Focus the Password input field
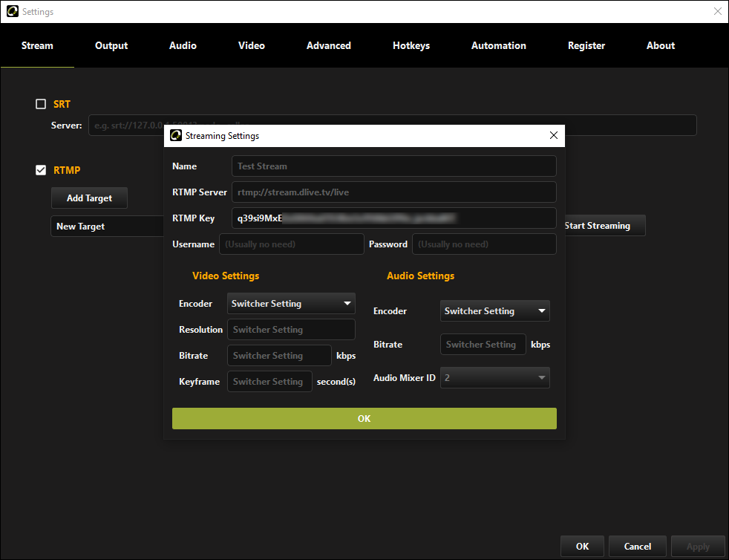Screen dimensions: 729x560 484,244
